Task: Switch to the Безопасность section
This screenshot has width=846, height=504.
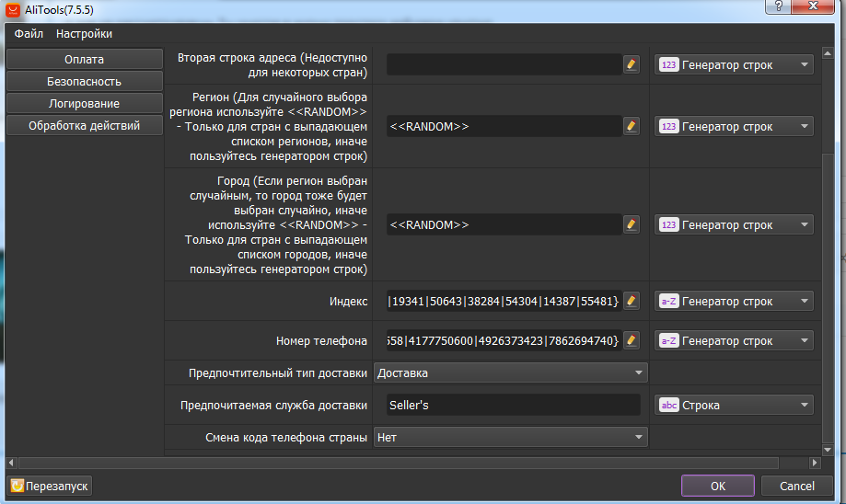Action: (84, 82)
